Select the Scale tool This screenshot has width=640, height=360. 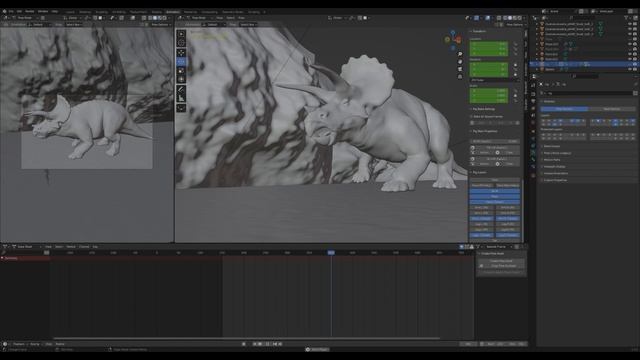point(181,70)
